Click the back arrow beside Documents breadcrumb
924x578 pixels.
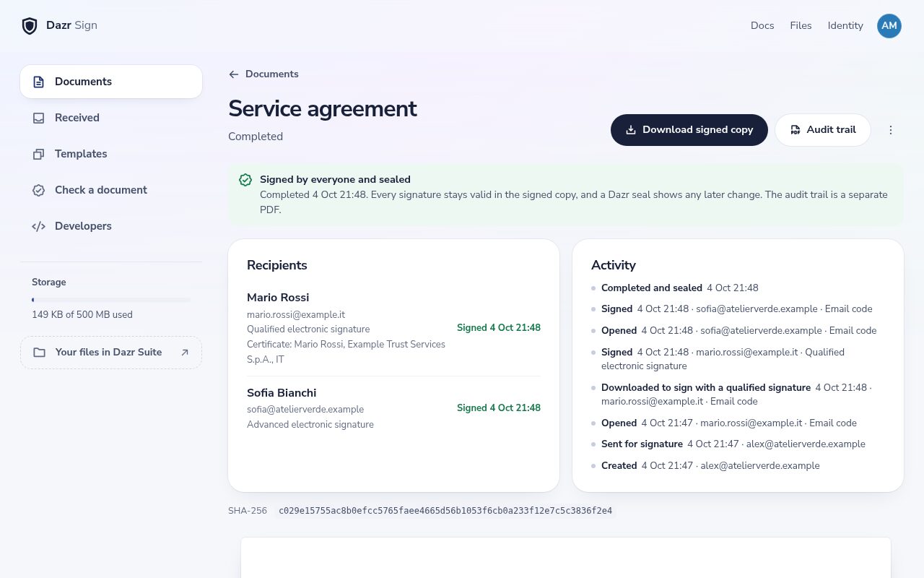233,74
